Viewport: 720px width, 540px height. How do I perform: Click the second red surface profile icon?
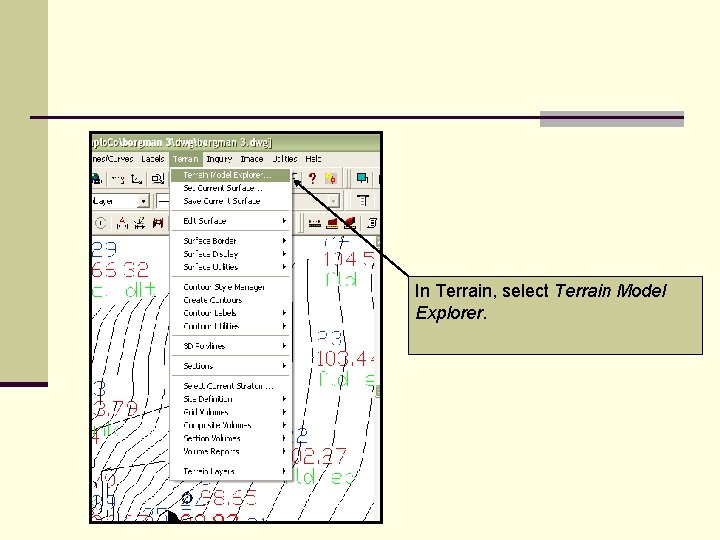[350, 224]
